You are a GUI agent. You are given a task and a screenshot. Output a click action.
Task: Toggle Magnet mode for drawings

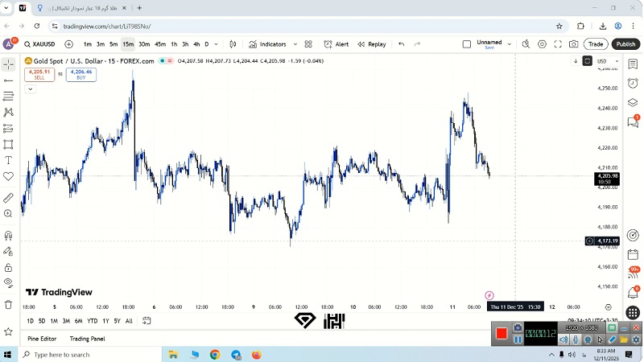[x=9, y=236]
